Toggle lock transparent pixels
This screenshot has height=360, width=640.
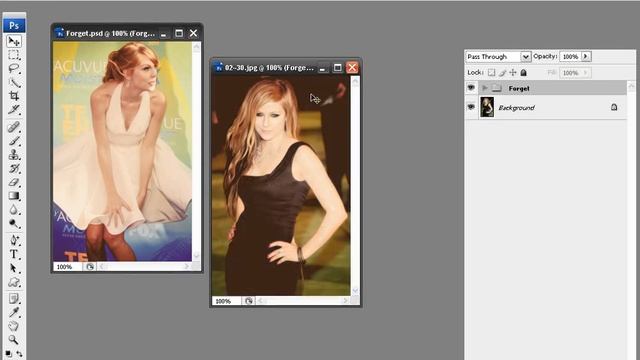[x=491, y=73]
